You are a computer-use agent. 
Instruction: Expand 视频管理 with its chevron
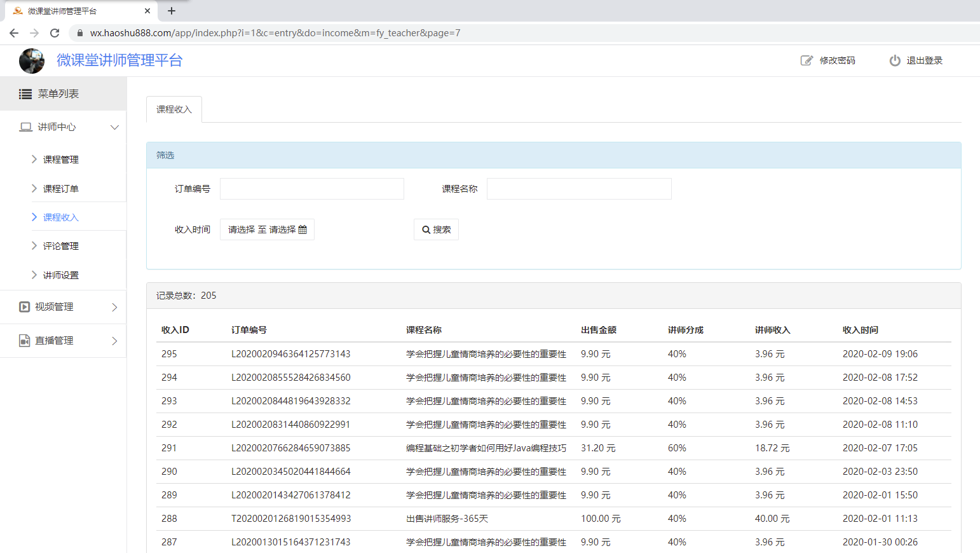[x=114, y=307]
